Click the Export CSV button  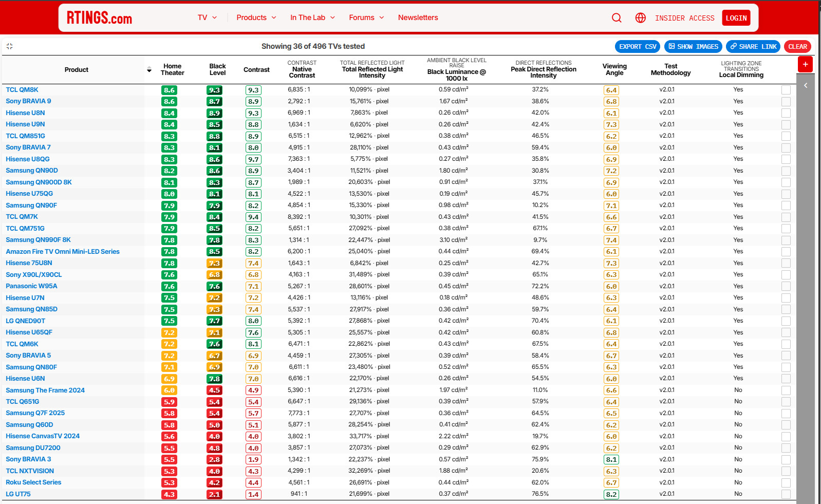[638, 47]
